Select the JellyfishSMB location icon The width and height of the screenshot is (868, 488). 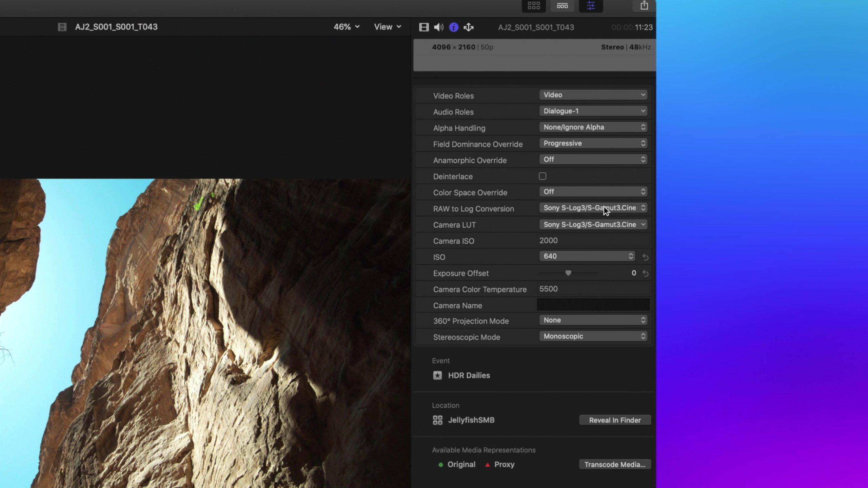[438, 420]
